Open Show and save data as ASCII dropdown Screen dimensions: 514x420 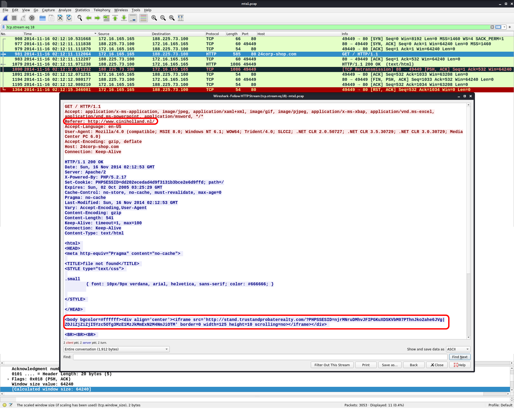coord(458,349)
